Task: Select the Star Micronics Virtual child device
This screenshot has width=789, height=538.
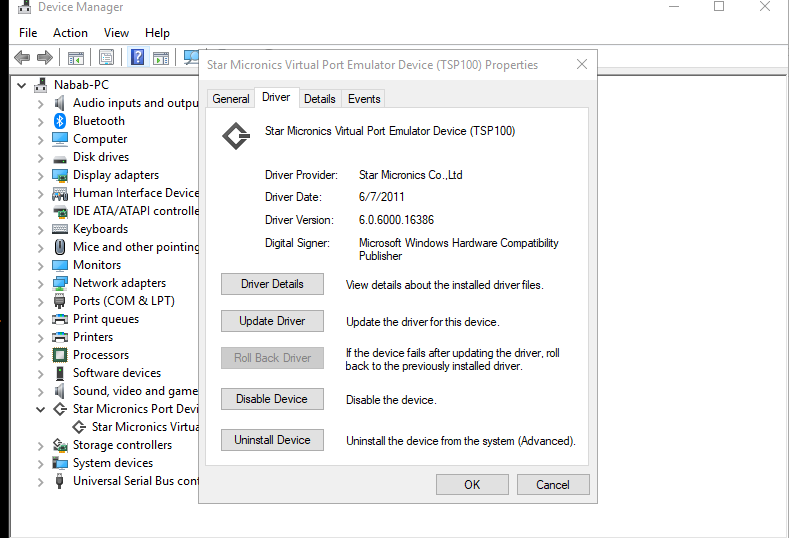Action: (x=145, y=427)
